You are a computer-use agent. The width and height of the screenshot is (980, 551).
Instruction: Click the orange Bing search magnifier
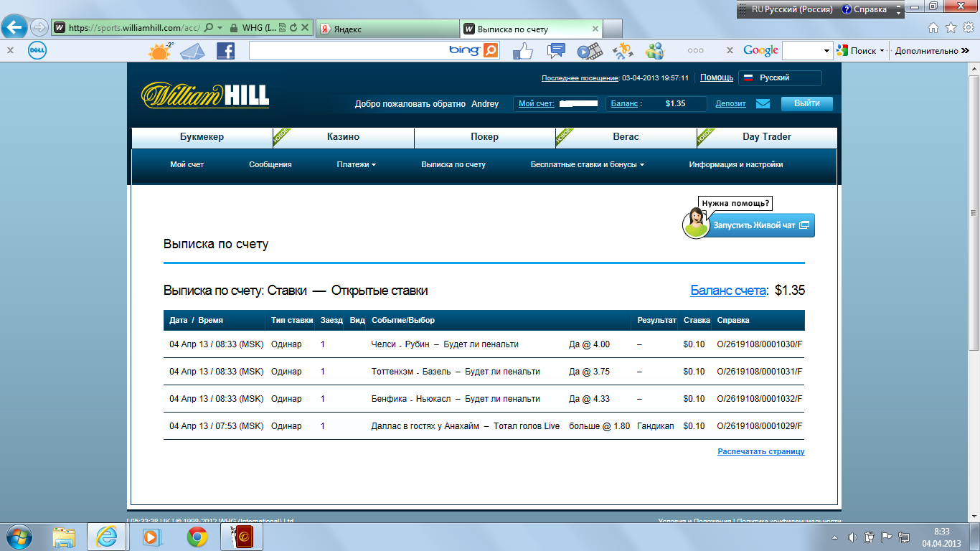[491, 50]
